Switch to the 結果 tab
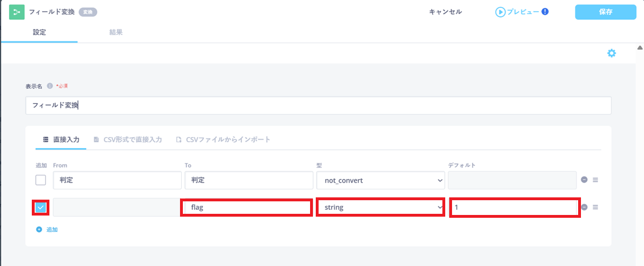 coord(116,32)
